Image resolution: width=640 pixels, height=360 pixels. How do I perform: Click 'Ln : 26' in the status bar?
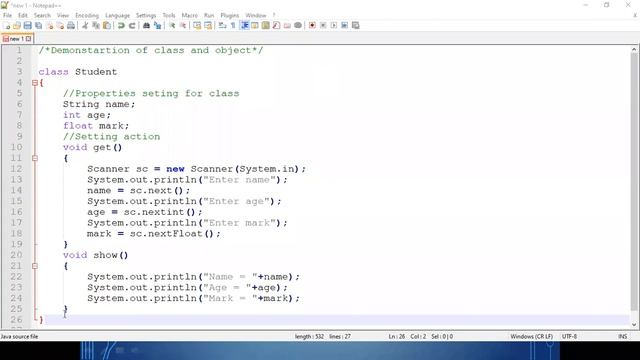pyautogui.click(x=396, y=336)
